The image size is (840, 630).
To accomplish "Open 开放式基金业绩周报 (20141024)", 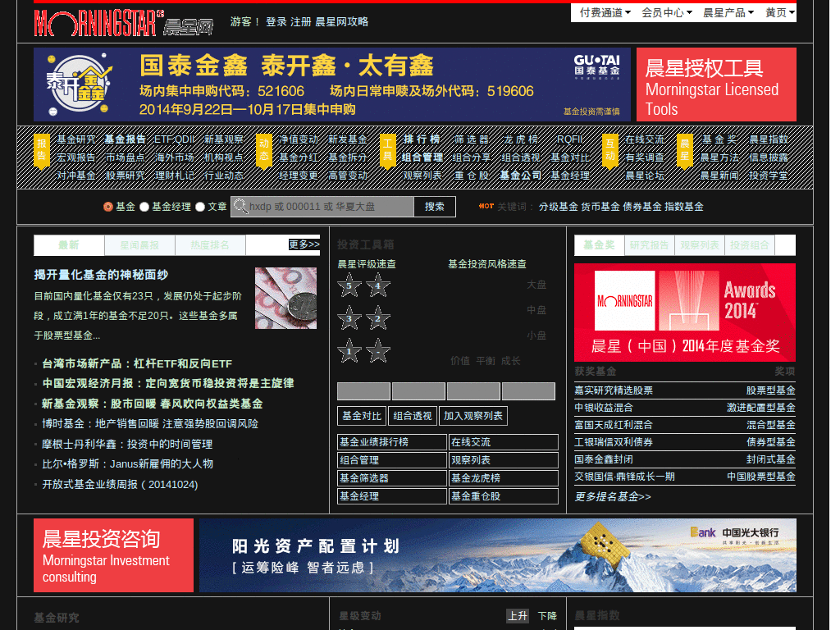I will point(120,484).
